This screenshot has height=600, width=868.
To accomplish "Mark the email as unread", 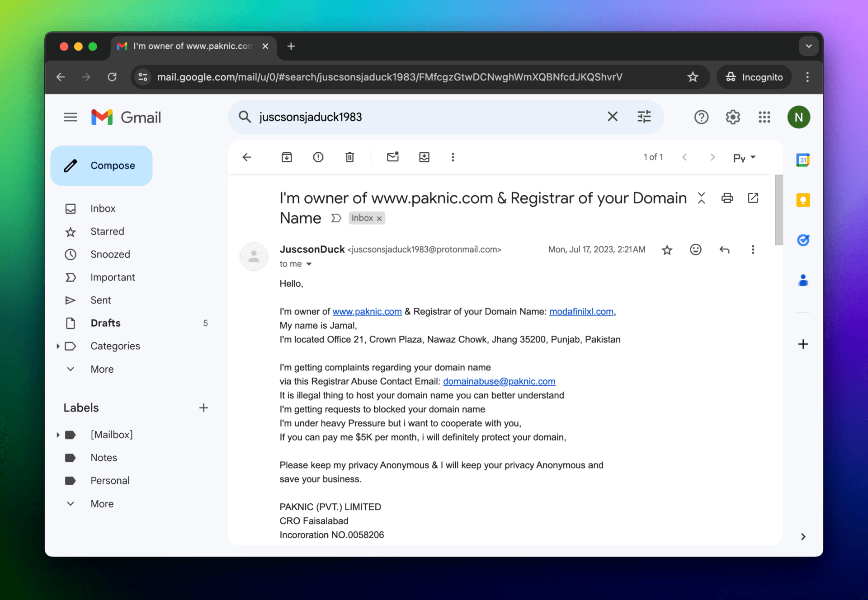I will [x=392, y=157].
